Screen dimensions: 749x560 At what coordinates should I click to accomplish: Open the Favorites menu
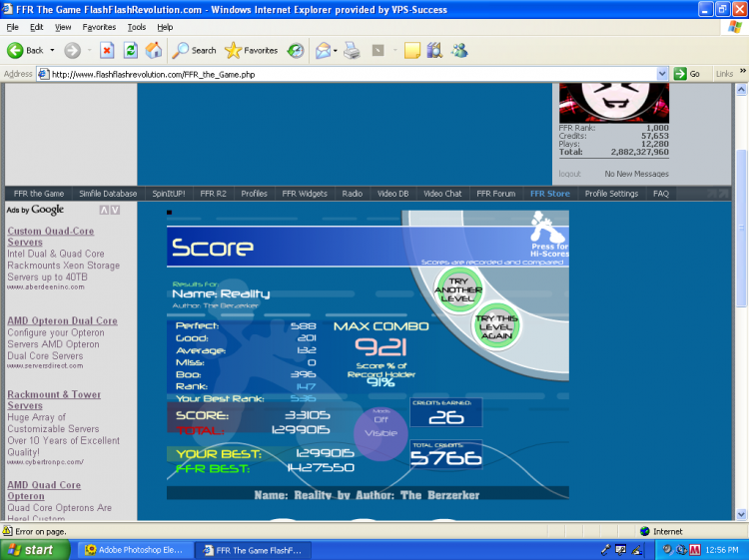(x=99, y=27)
